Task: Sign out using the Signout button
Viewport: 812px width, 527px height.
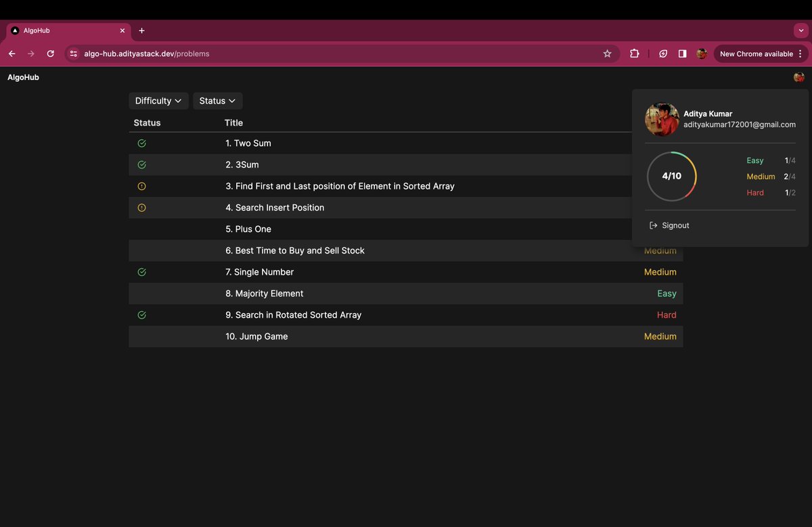Action: pos(669,225)
